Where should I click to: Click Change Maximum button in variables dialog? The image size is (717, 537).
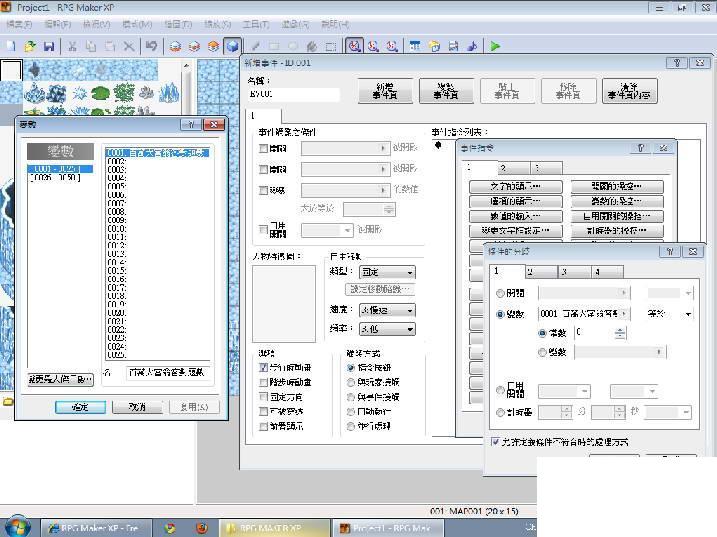pos(60,379)
